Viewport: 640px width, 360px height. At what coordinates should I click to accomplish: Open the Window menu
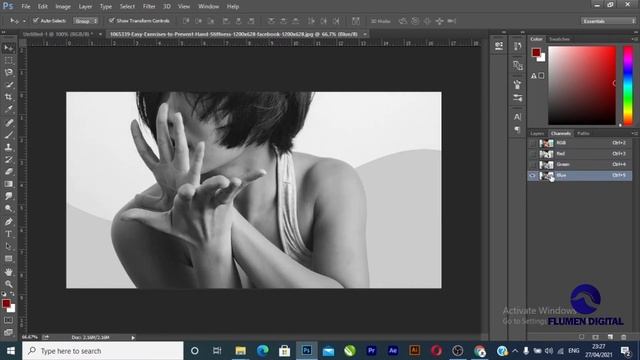coord(209,7)
